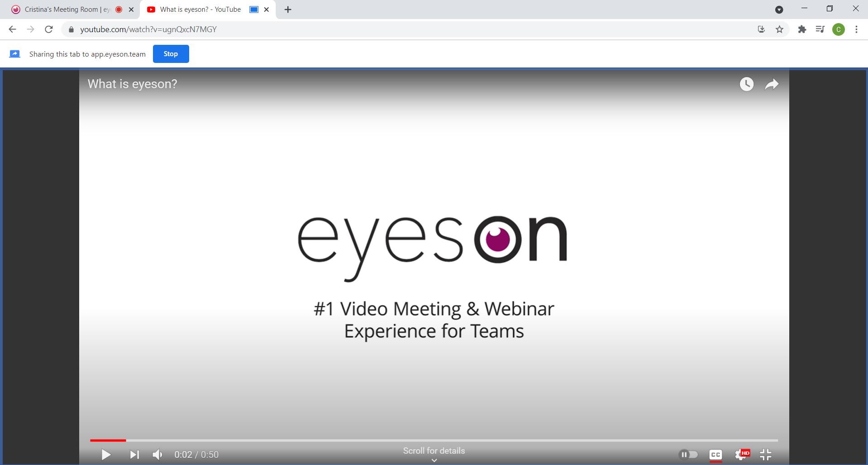868x465 pixels.
Task: Open video settings gear
Action: [x=742, y=455]
